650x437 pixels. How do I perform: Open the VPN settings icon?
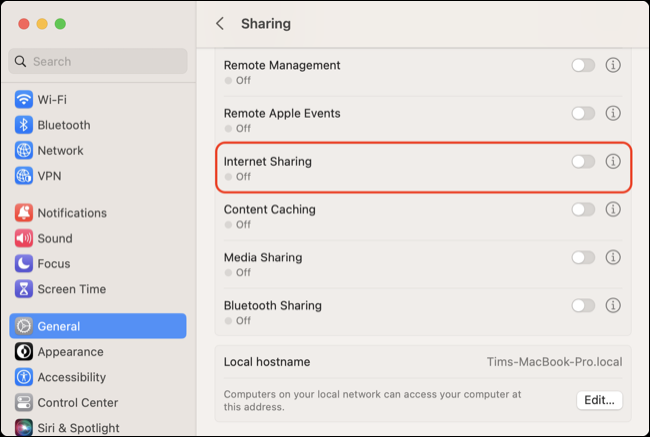(x=24, y=176)
